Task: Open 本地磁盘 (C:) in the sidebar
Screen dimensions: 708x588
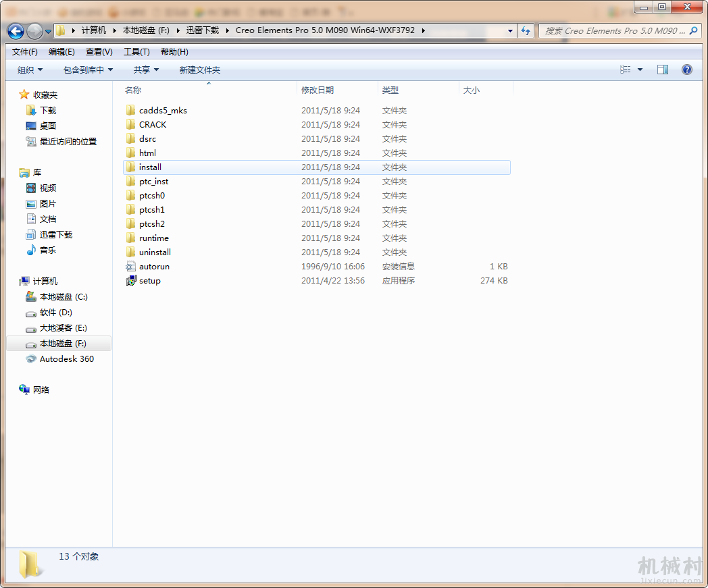Action: [64, 297]
